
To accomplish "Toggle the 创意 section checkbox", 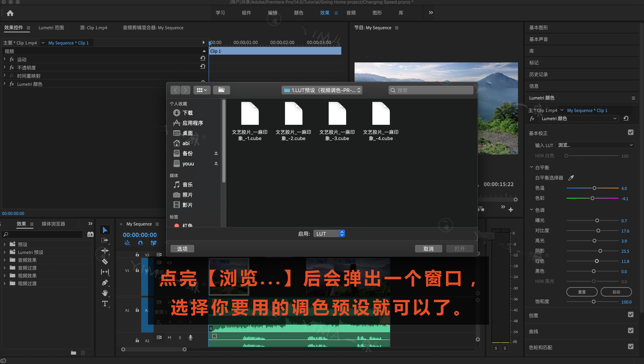I will 631,314.
